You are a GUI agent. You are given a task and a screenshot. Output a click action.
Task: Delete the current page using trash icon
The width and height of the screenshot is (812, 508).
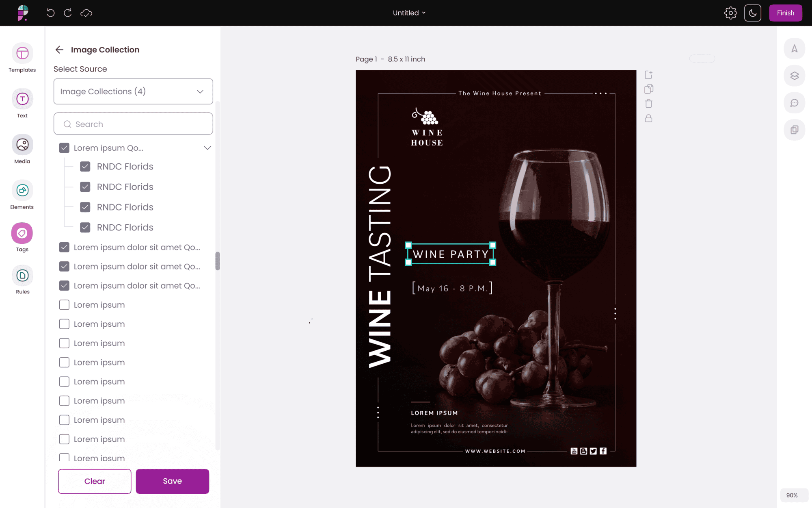click(648, 104)
